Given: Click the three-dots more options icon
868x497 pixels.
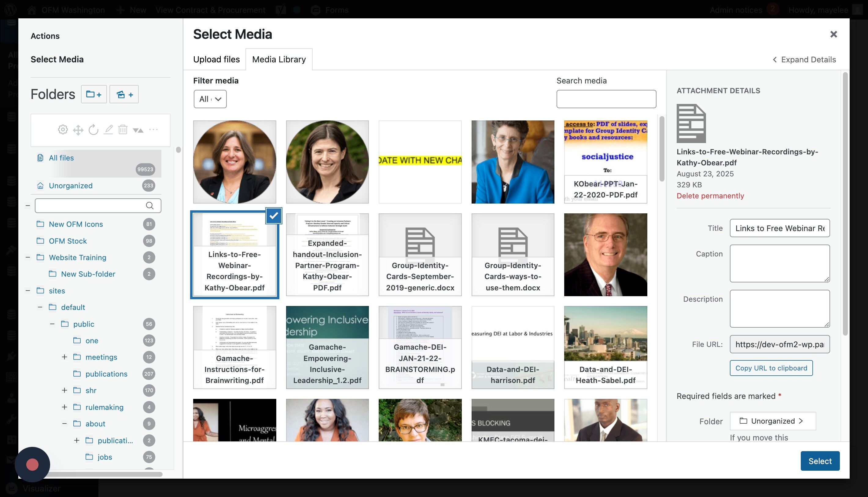Looking at the screenshot, I should click(153, 130).
